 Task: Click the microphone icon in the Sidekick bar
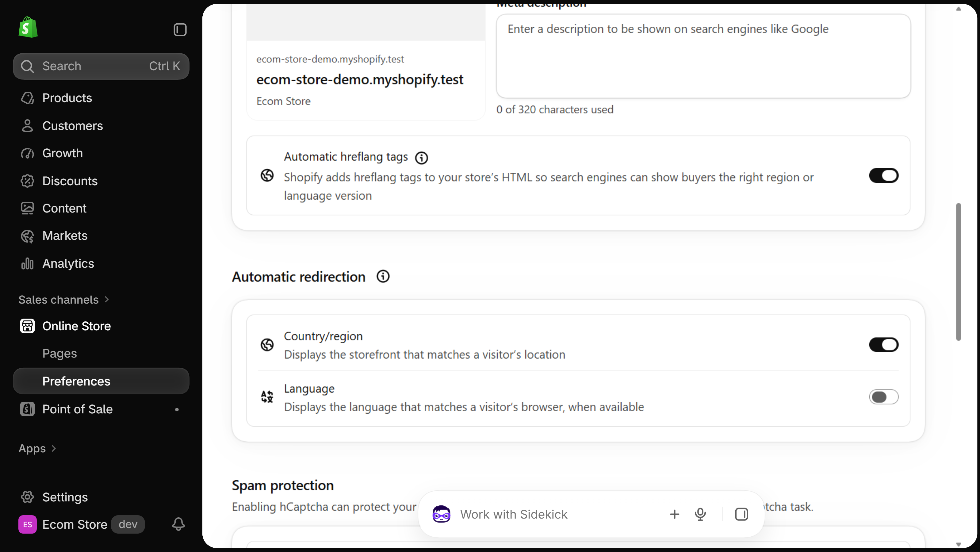pyautogui.click(x=700, y=514)
